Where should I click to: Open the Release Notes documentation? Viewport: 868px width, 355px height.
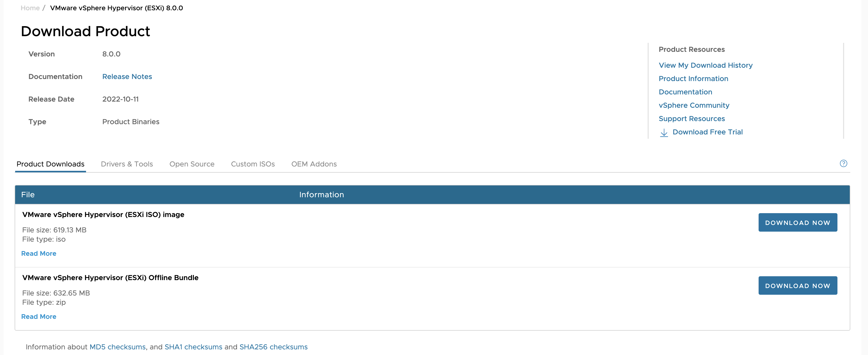pyautogui.click(x=127, y=76)
